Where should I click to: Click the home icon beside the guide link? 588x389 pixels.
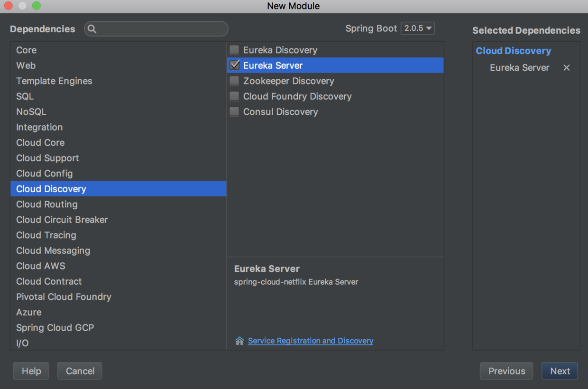tap(239, 341)
